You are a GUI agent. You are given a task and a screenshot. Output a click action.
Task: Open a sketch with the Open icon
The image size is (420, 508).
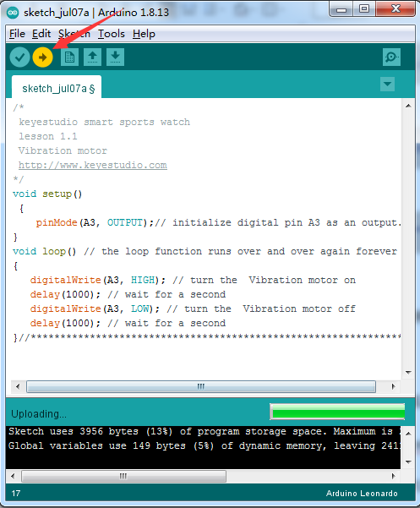coord(92,57)
